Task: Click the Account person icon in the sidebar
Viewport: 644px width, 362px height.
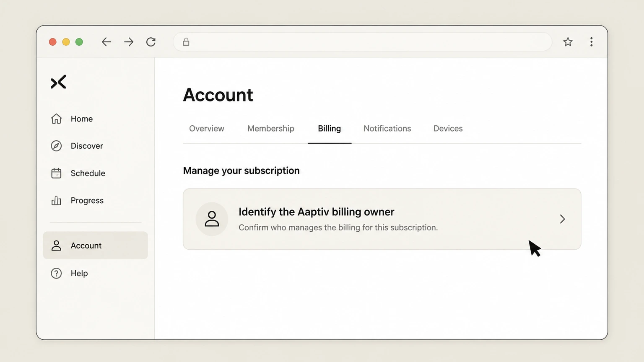Action: [56, 246]
